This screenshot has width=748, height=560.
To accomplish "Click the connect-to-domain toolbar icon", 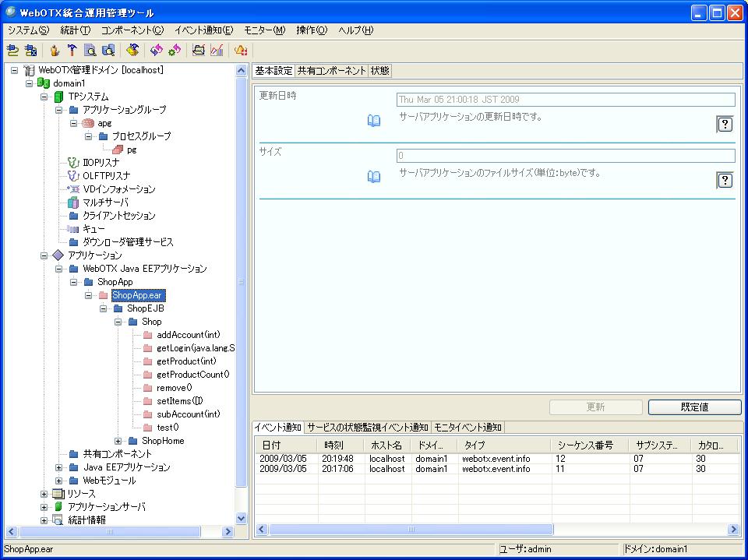I will pyautogui.click(x=12, y=51).
